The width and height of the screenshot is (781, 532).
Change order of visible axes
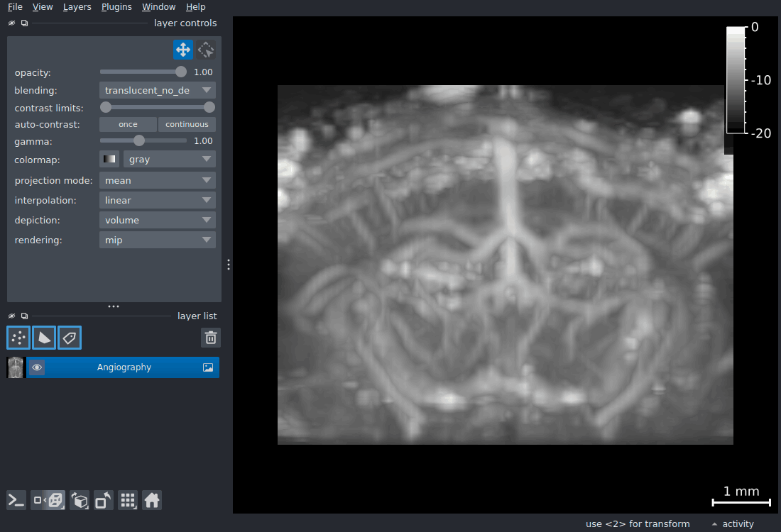coord(80,500)
